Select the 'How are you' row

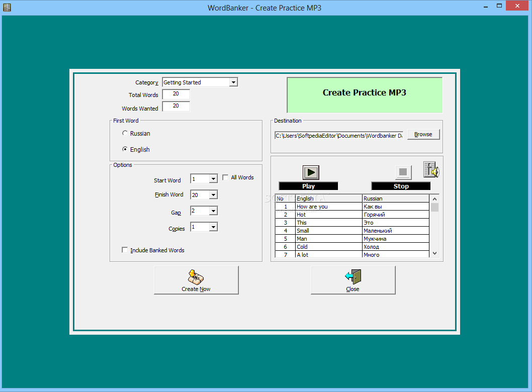tap(352, 207)
